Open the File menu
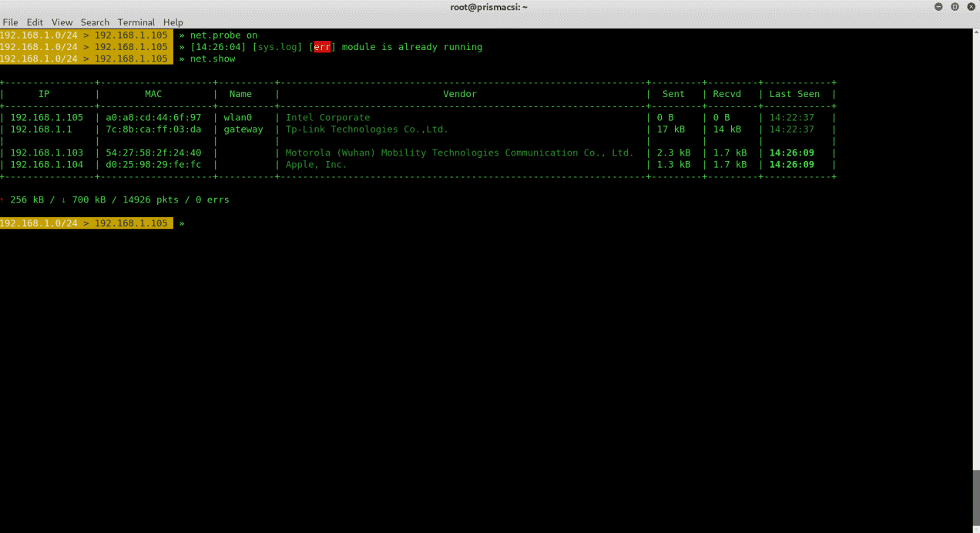980x533 pixels. tap(10, 22)
